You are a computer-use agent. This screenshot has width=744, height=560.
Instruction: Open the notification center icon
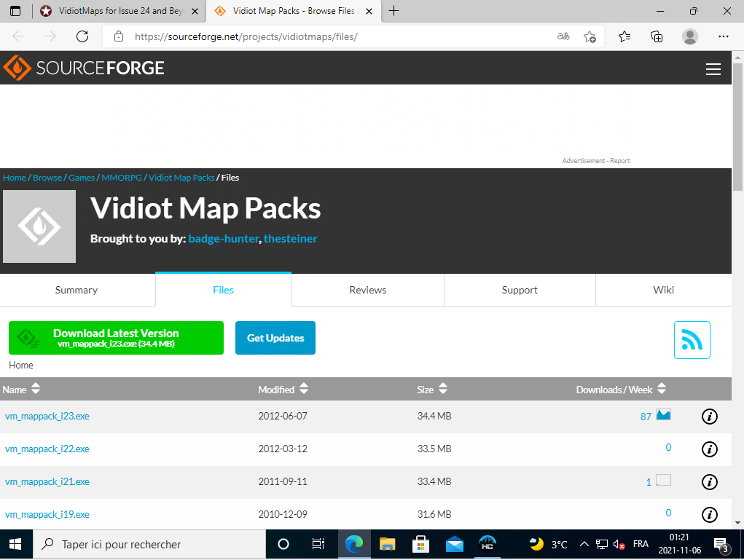(721, 545)
